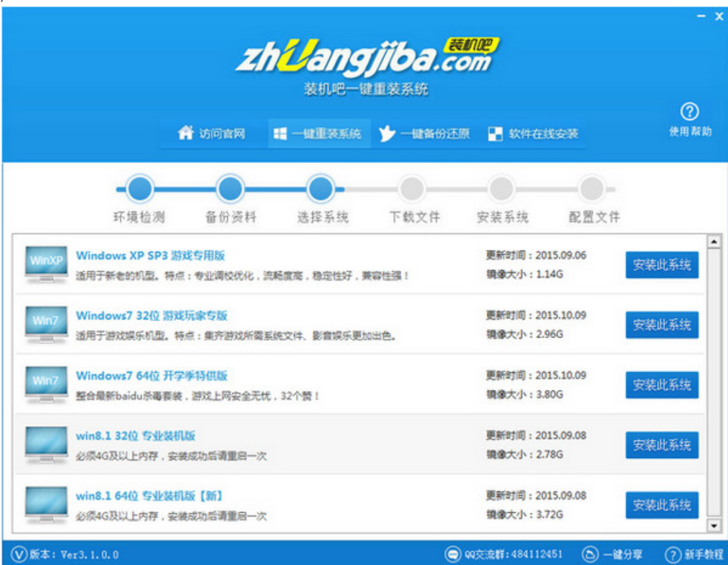The width and height of the screenshot is (728, 565).
Task: Open the 一键备份还原 tab
Action: [423, 134]
